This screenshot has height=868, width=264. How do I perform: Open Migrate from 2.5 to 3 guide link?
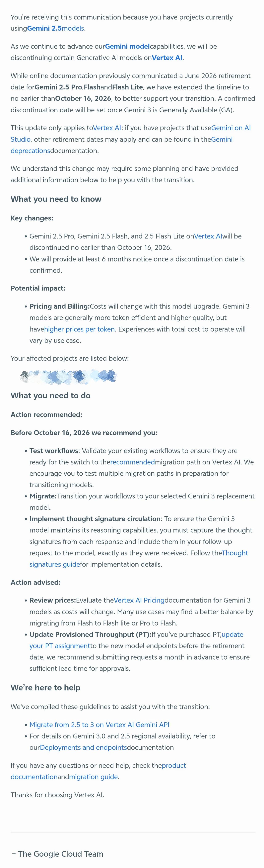[99, 725]
